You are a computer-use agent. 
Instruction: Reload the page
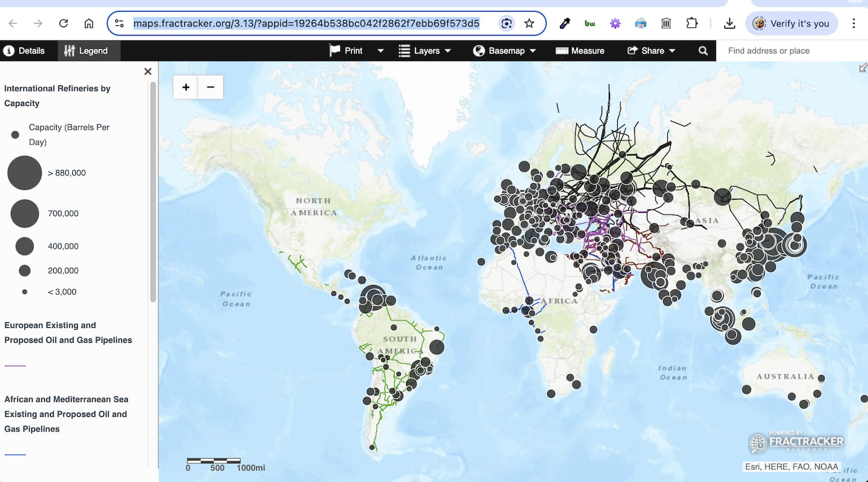[x=63, y=23]
